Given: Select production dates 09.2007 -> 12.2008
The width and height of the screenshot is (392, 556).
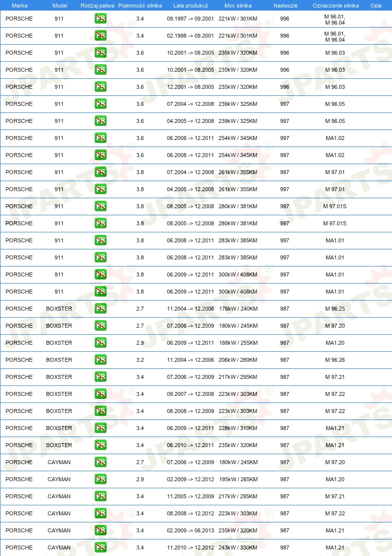Looking at the screenshot, I should click(190, 393).
